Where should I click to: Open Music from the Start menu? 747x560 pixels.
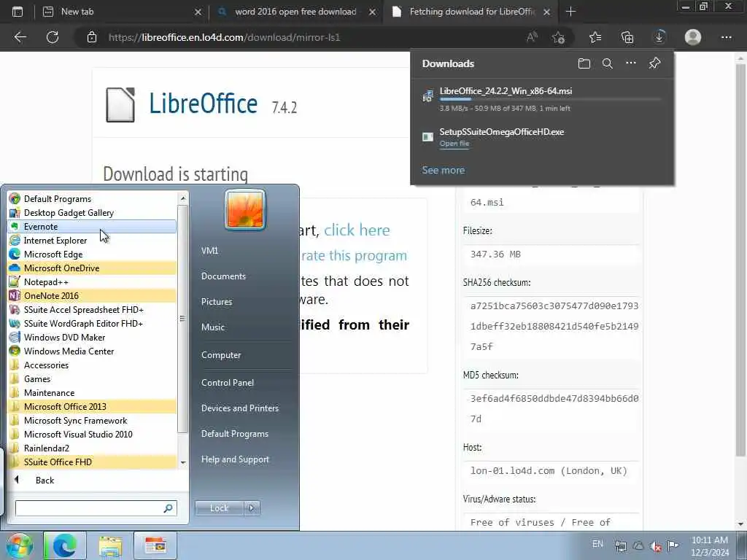point(213,327)
